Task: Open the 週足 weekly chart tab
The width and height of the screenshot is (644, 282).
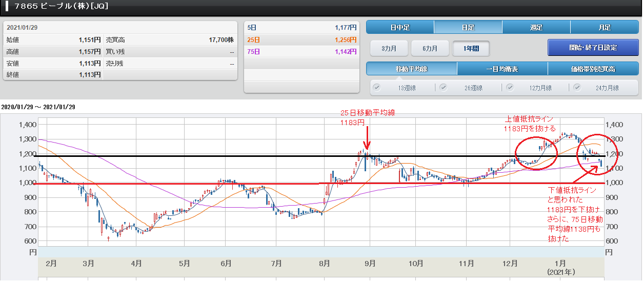Action: pos(536,28)
